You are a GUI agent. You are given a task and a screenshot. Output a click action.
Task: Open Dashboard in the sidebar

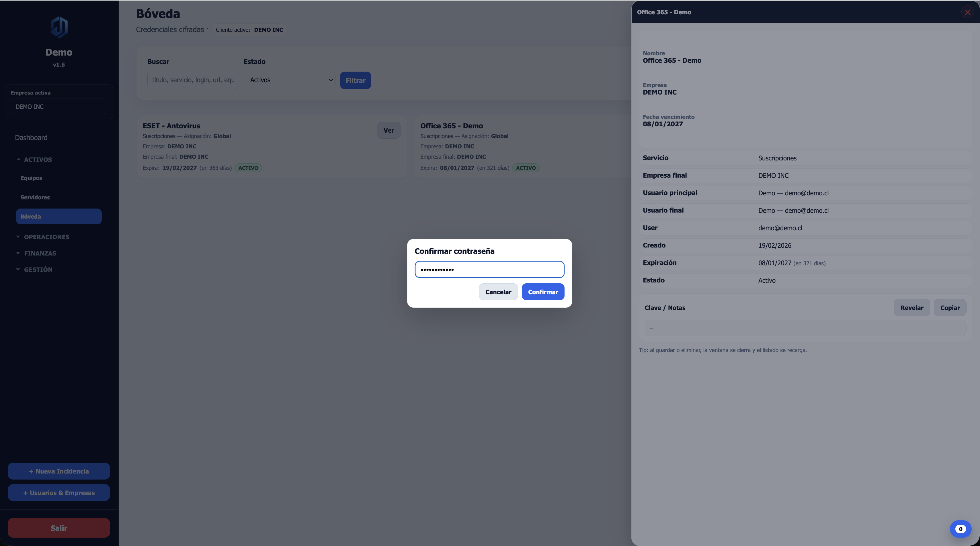click(31, 138)
